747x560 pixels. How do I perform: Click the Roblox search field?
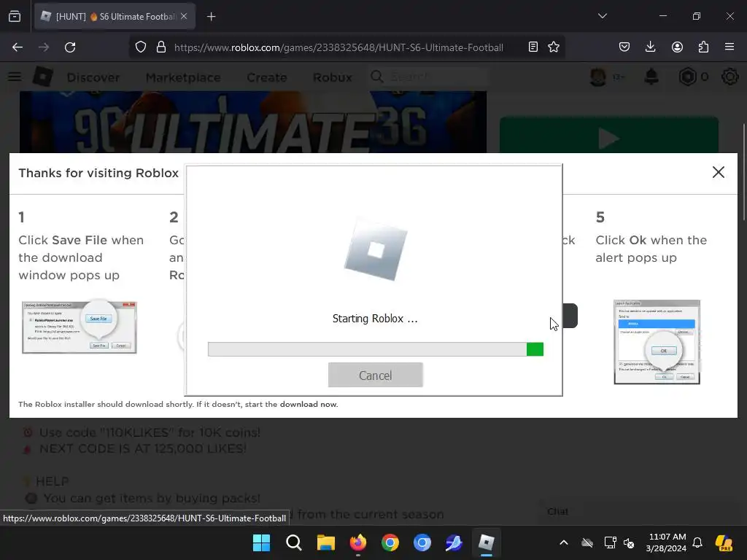pyautogui.click(x=429, y=77)
